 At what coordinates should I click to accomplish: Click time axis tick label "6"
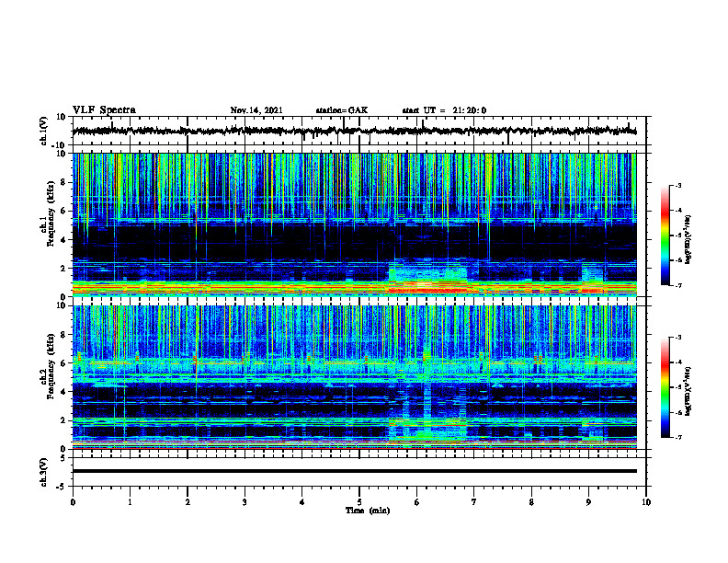click(417, 502)
